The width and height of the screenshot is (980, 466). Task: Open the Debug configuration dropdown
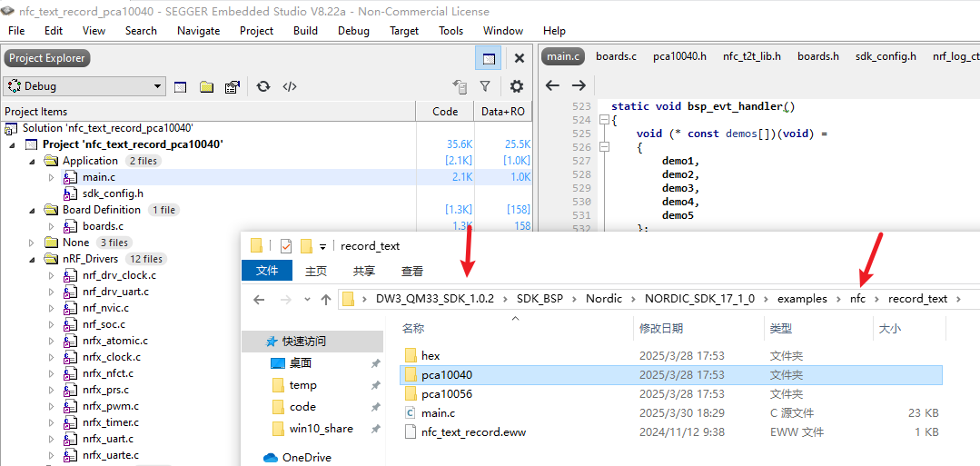(x=84, y=86)
